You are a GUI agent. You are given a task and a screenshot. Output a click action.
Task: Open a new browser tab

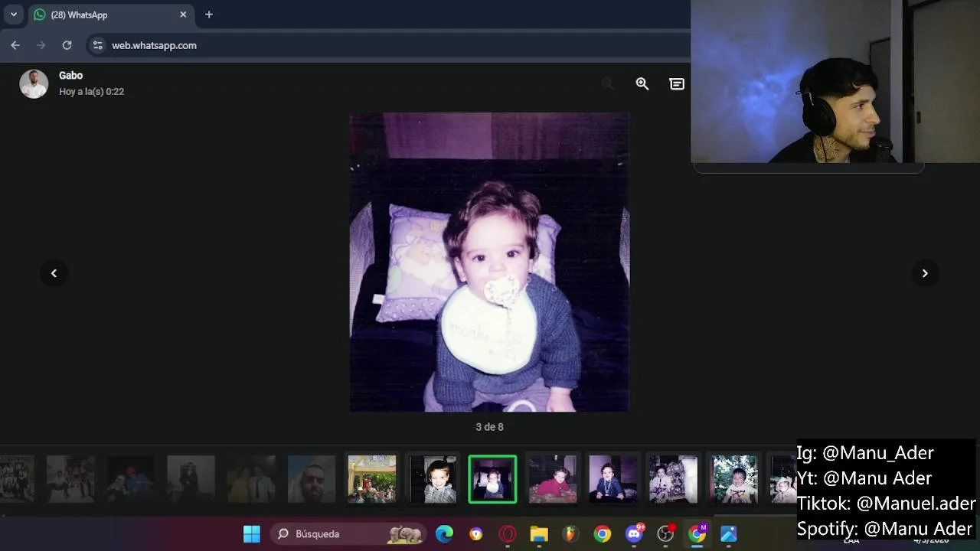pyautogui.click(x=209, y=15)
